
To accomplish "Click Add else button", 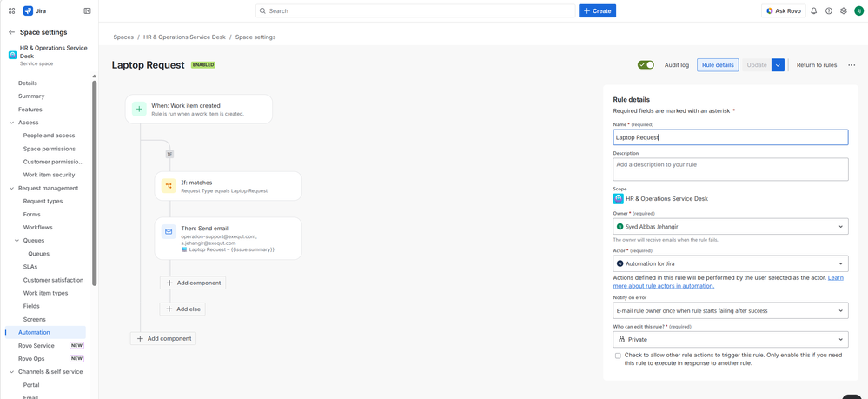I will click(x=182, y=309).
